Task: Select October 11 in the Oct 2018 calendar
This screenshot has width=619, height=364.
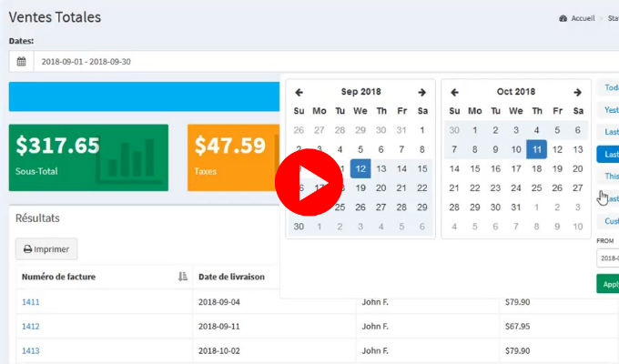Action: coord(536,149)
